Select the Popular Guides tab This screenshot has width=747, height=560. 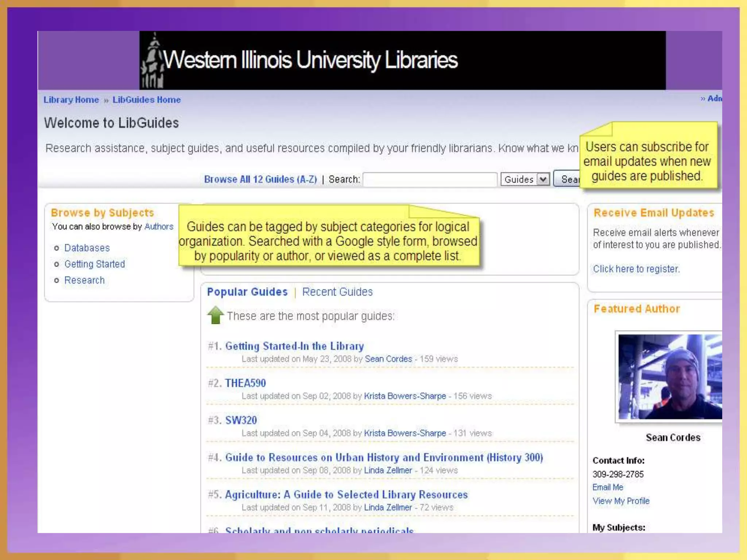coord(247,292)
